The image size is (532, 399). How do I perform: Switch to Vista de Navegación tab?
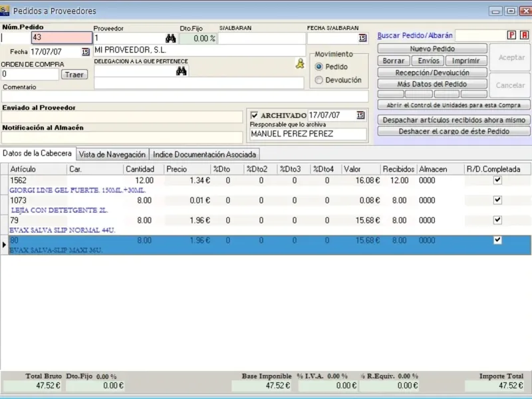point(112,154)
